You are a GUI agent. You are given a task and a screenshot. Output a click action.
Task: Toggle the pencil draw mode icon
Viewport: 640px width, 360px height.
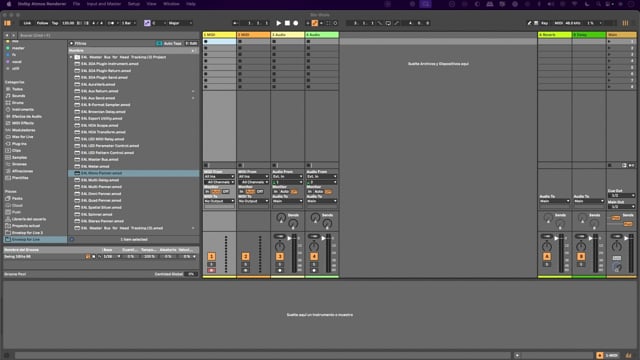pyautogui.click(x=529, y=23)
